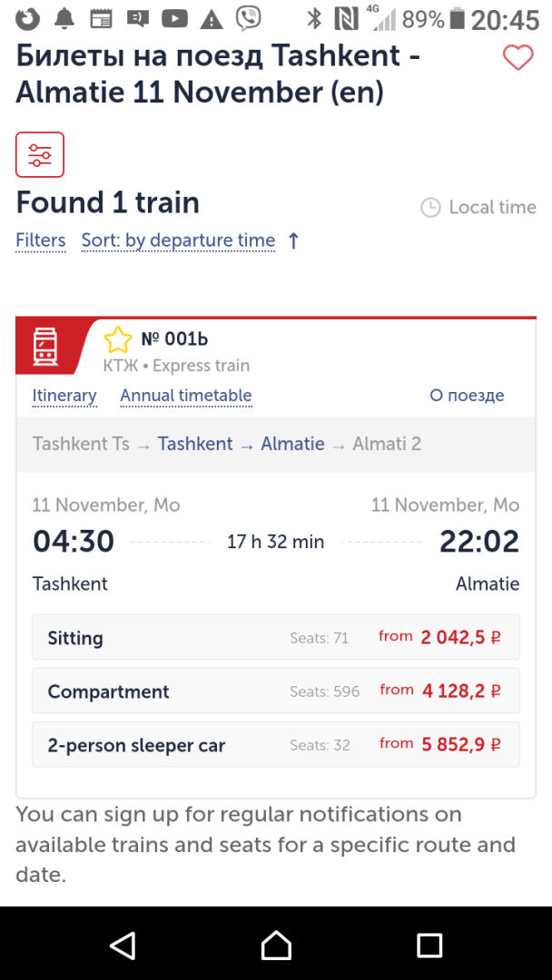
Task: Tap the heart favorite icon
Action: coord(518,58)
